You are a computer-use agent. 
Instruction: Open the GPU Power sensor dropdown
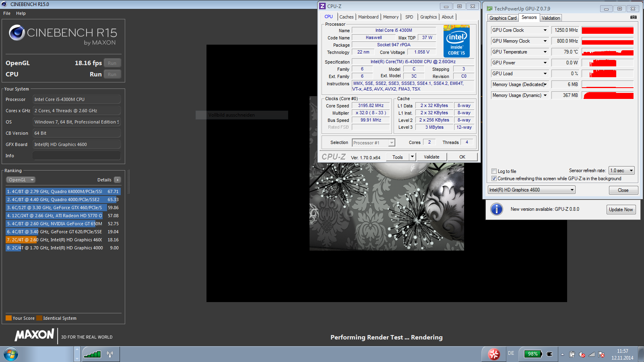545,63
